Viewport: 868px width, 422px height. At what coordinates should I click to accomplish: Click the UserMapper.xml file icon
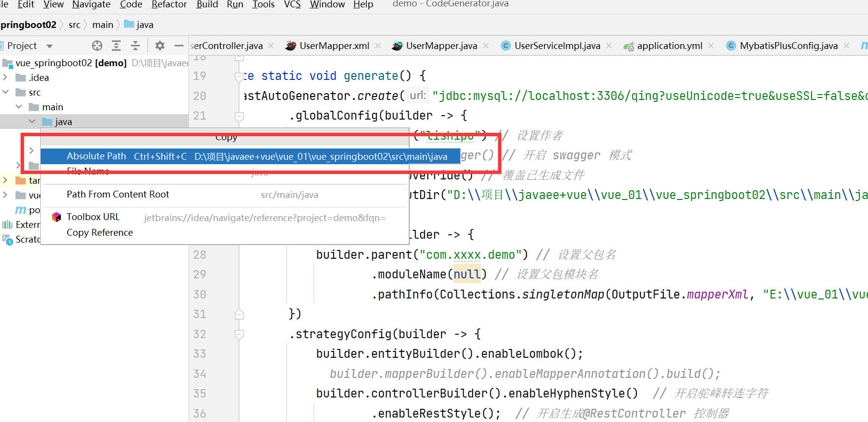(290, 46)
